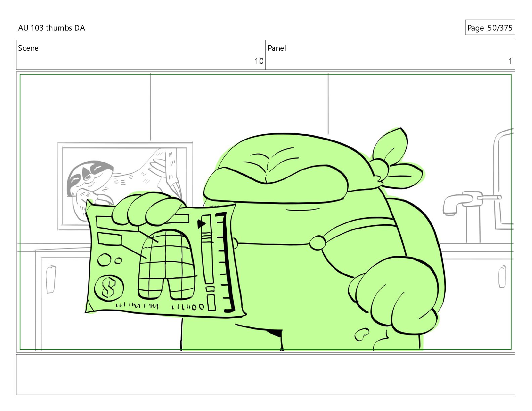
Task: Click the 'Scene' field label
Action: (x=28, y=48)
